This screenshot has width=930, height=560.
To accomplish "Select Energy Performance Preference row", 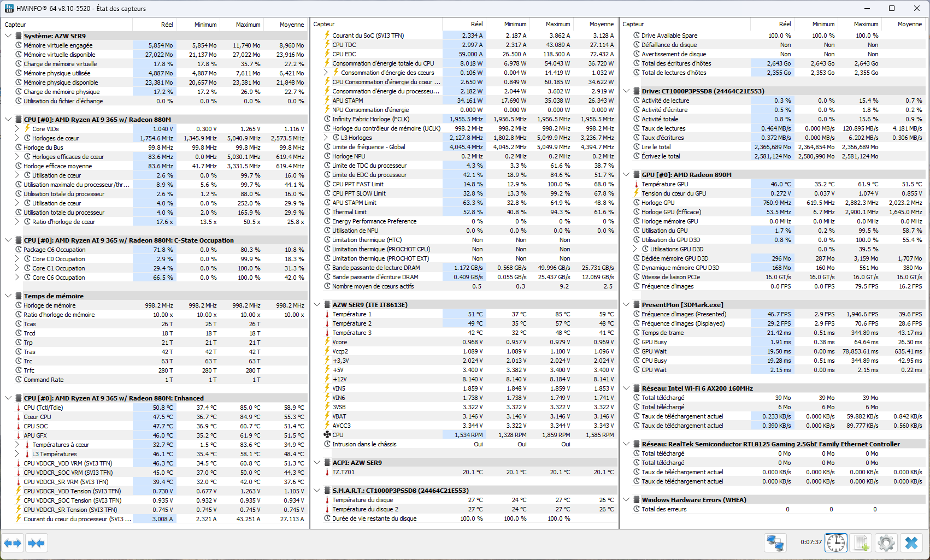I will [464, 221].
